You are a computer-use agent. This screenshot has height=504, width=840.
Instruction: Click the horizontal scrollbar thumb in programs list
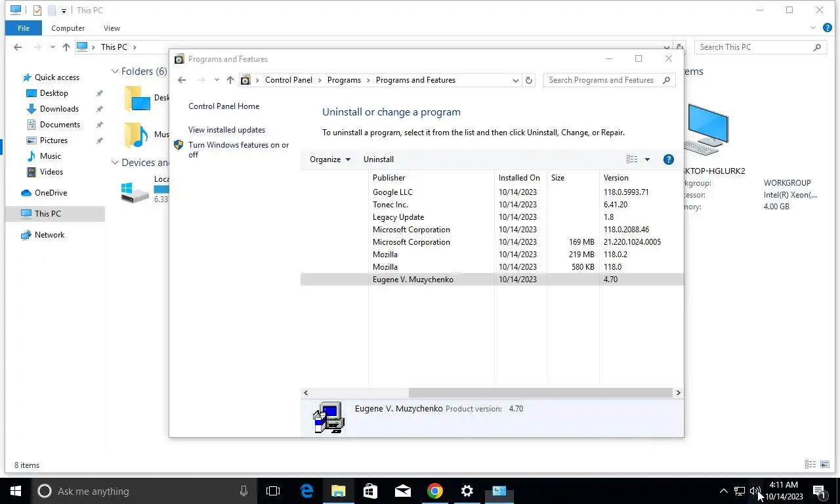540,392
